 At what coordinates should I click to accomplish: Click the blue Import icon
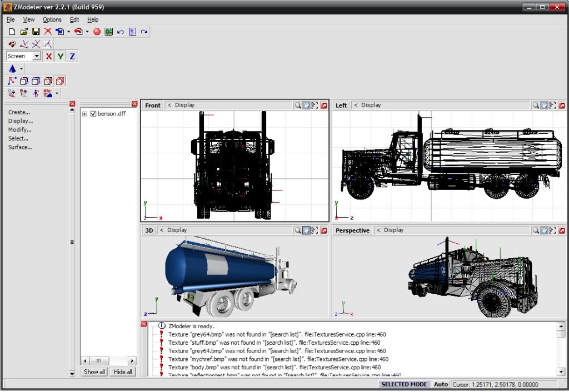(60, 32)
